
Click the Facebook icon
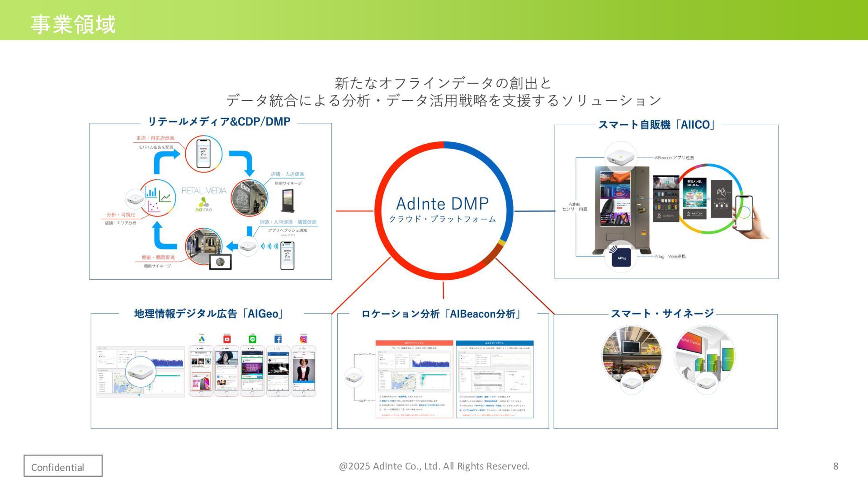278,339
